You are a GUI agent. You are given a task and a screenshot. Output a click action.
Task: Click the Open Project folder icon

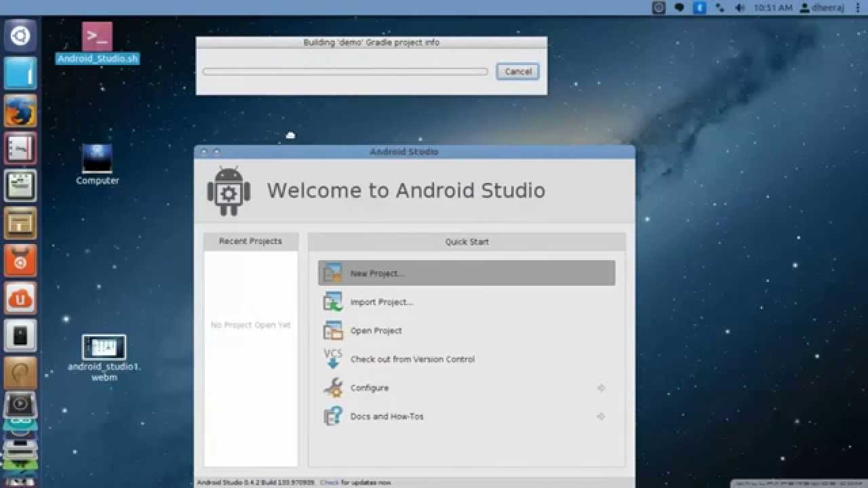333,330
